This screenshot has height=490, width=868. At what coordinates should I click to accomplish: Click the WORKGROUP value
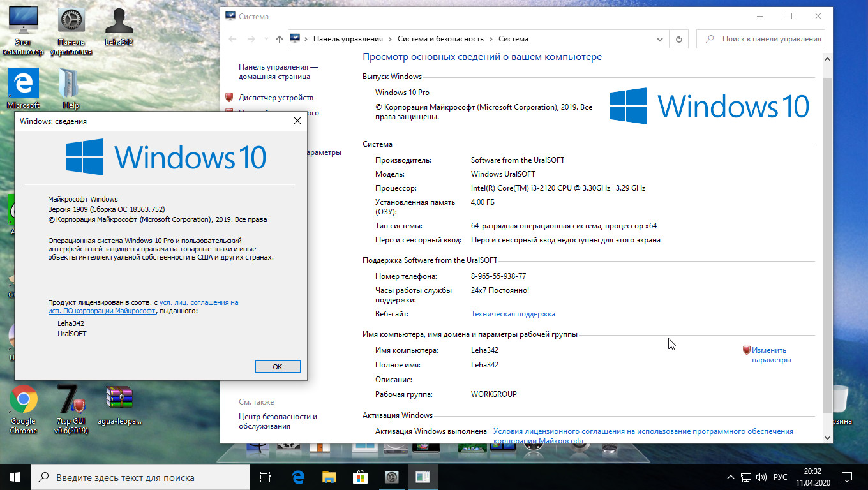click(494, 394)
